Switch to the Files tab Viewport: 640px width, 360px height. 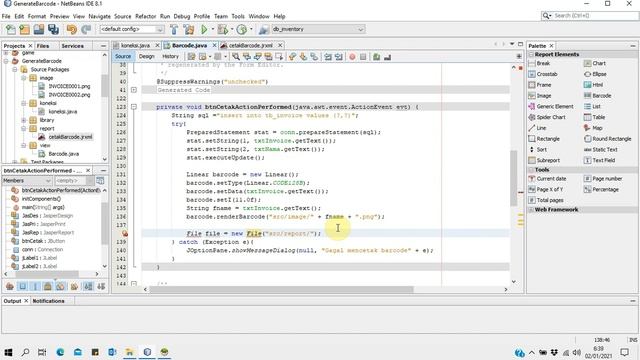(x=43, y=46)
